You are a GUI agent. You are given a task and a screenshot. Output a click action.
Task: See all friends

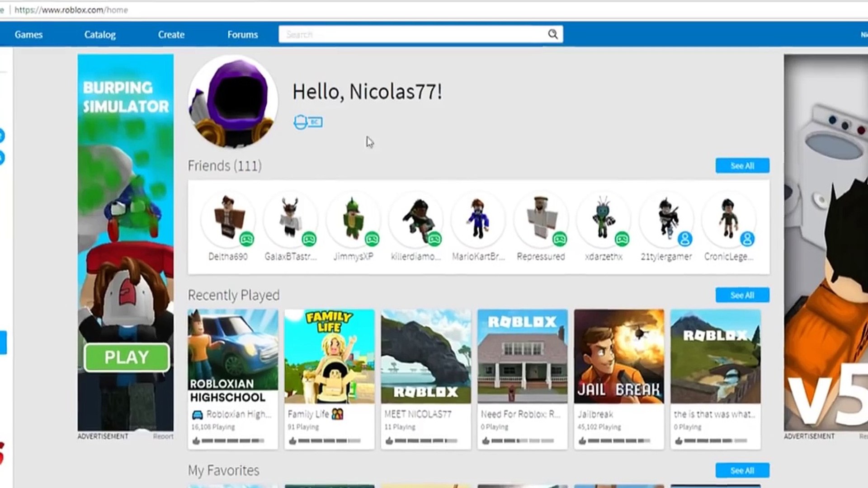pyautogui.click(x=742, y=166)
